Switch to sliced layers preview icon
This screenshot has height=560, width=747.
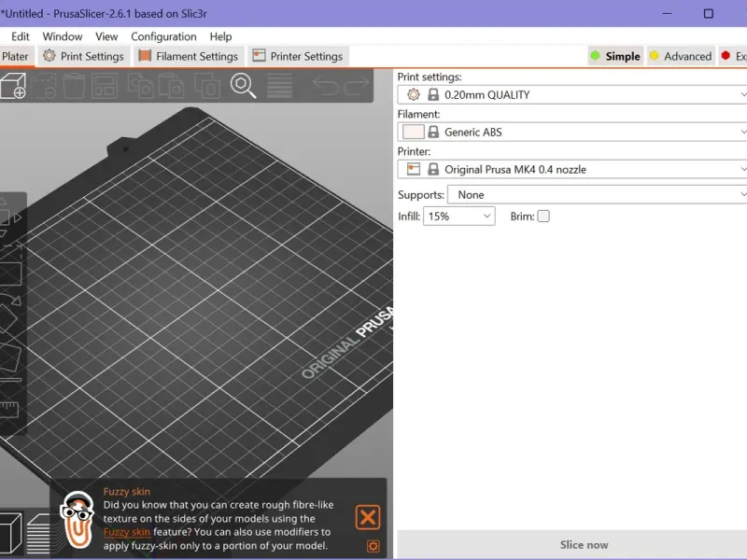click(x=39, y=534)
